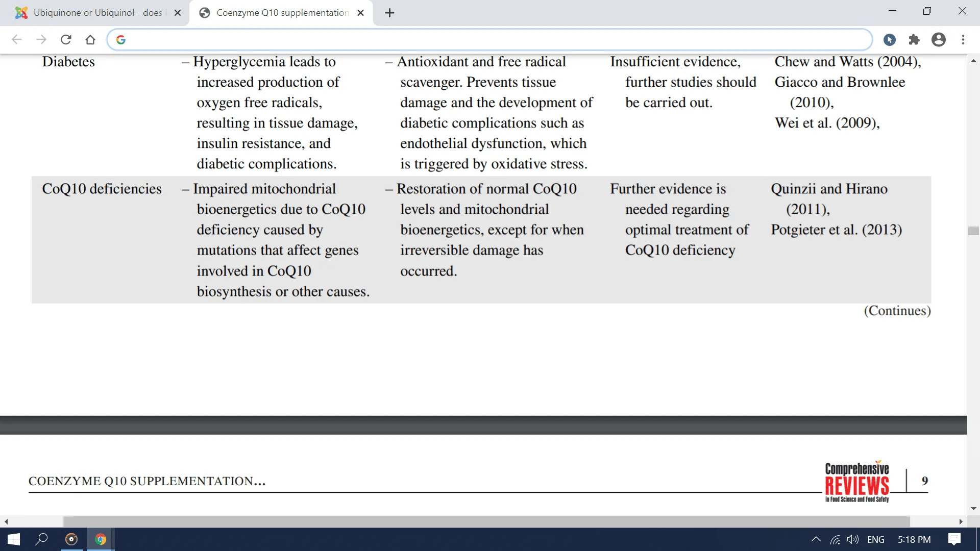Image resolution: width=980 pixels, height=551 pixels.
Task: Click the Chrome extensions icon
Action: point(914,39)
